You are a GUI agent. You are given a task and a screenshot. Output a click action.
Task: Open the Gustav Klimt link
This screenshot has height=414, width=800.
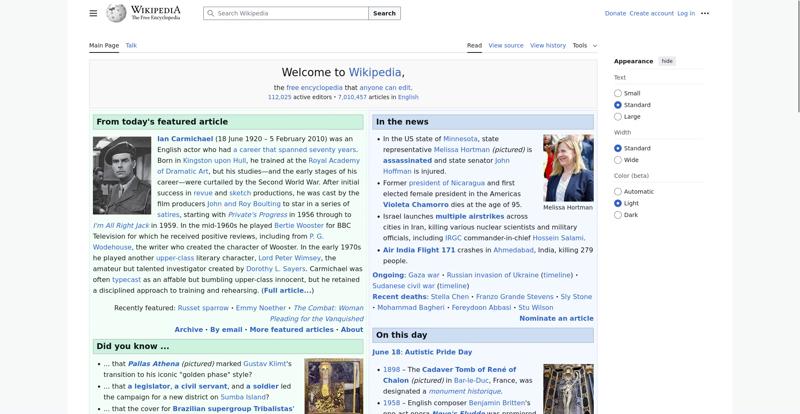click(x=267, y=364)
